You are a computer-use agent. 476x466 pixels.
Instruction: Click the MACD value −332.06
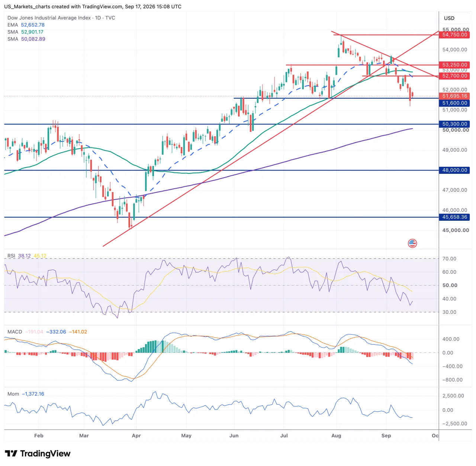coord(56,332)
